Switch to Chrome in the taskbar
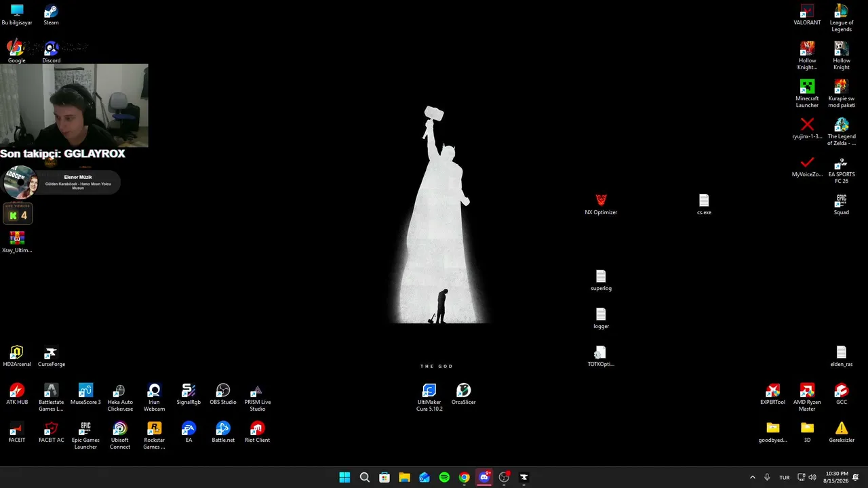The width and height of the screenshot is (868, 488). [x=464, y=477]
